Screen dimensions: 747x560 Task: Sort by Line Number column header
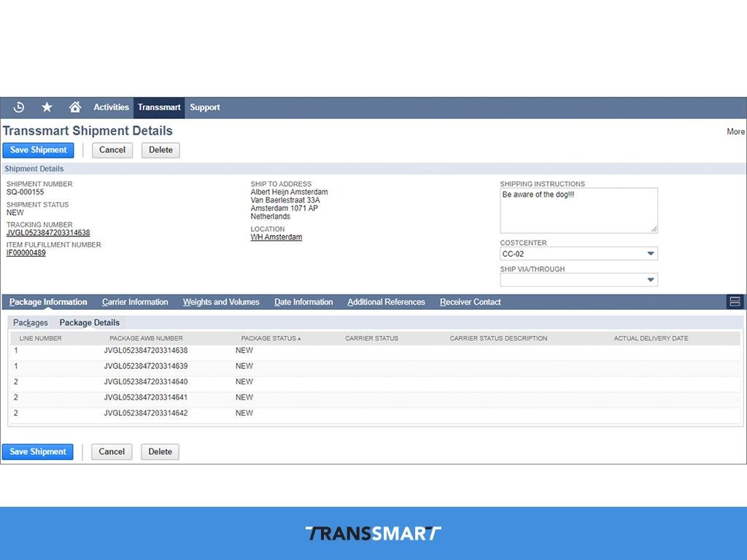tap(41, 338)
